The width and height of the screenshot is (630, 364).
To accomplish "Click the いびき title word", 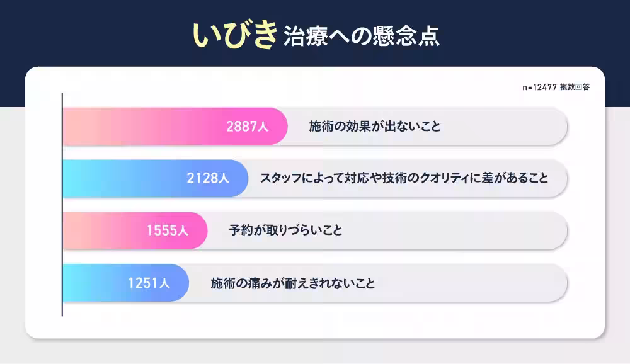I will click(x=234, y=36).
